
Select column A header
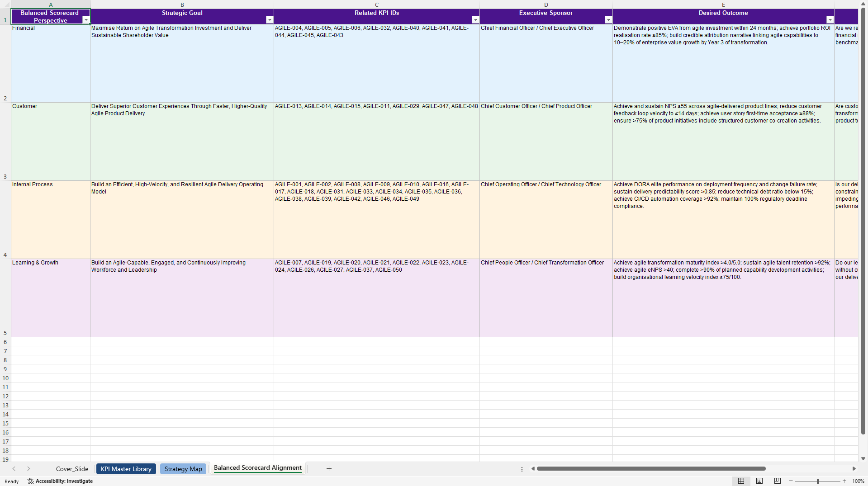coord(51,5)
